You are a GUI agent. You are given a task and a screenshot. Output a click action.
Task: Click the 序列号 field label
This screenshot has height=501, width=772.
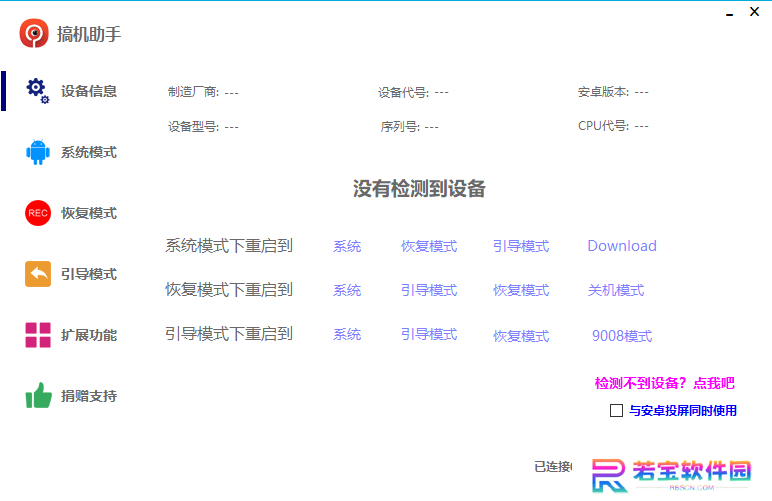(400, 126)
